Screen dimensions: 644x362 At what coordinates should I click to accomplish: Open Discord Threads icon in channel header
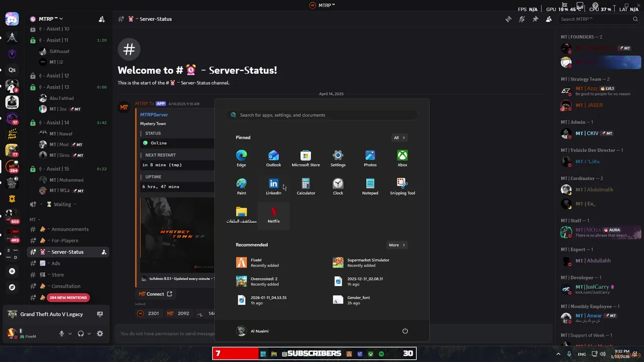point(509,19)
